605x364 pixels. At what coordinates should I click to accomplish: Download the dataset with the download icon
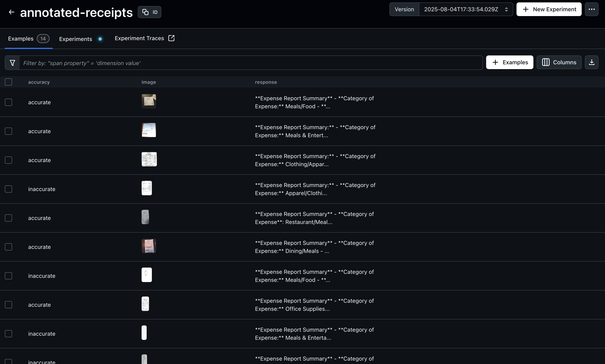(592, 62)
